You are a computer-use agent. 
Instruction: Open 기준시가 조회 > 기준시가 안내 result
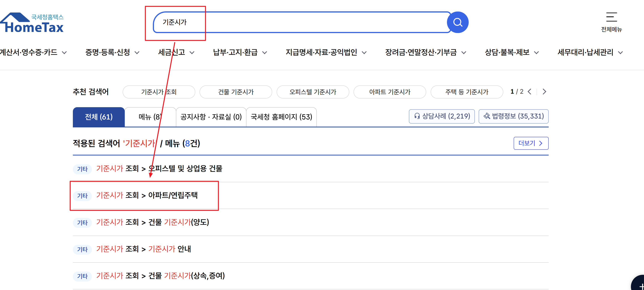143,249
